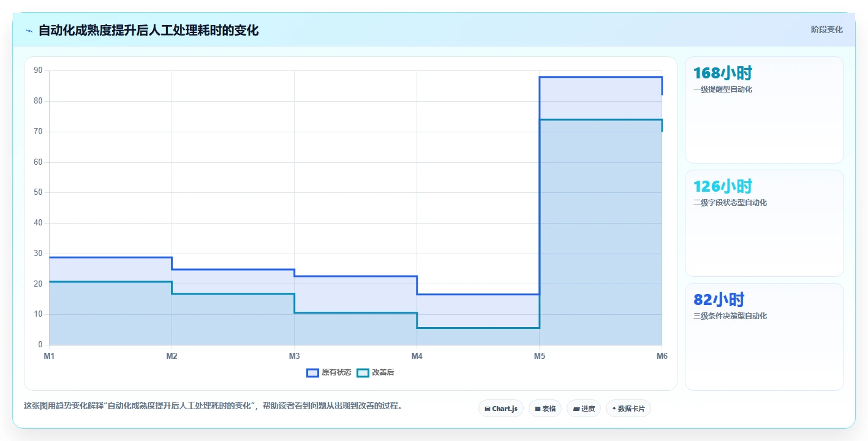This screenshot has height=441, width=868.
Task: Click the M3 axis label
Action: [x=294, y=356]
